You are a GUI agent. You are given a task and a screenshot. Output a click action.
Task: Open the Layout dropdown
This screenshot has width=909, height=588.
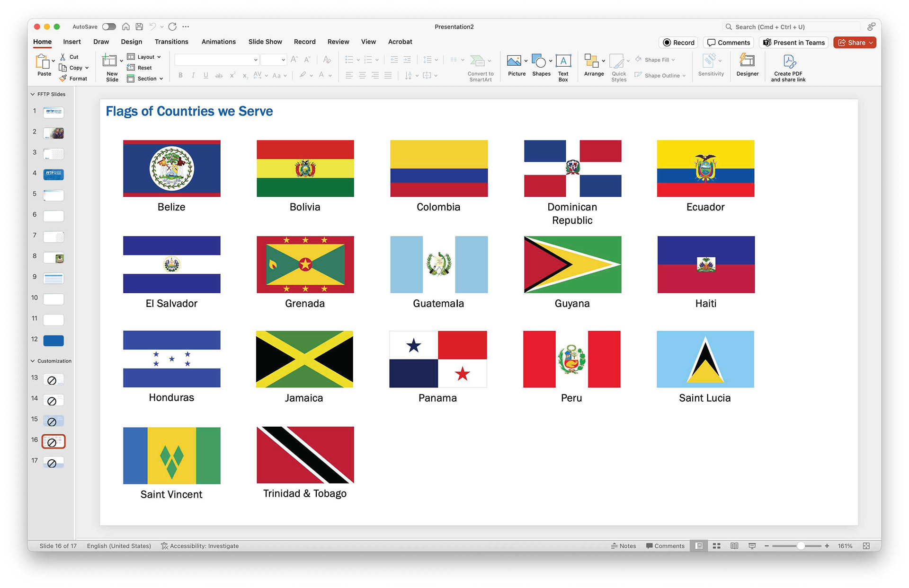[x=145, y=57]
